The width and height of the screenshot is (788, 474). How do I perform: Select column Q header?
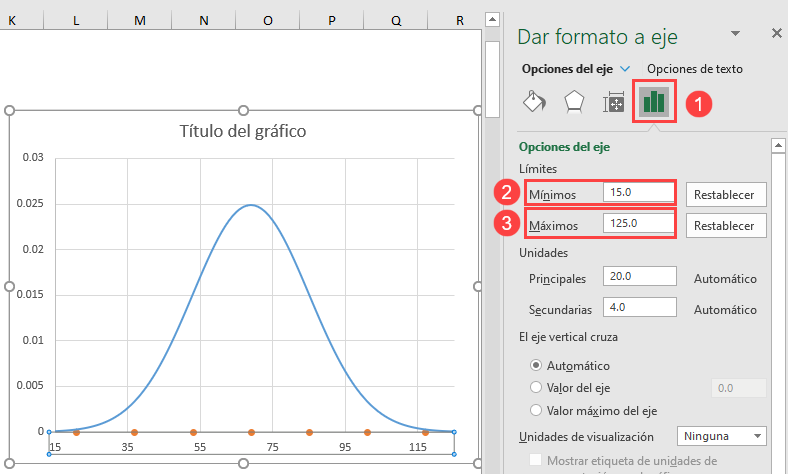(x=396, y=21)
